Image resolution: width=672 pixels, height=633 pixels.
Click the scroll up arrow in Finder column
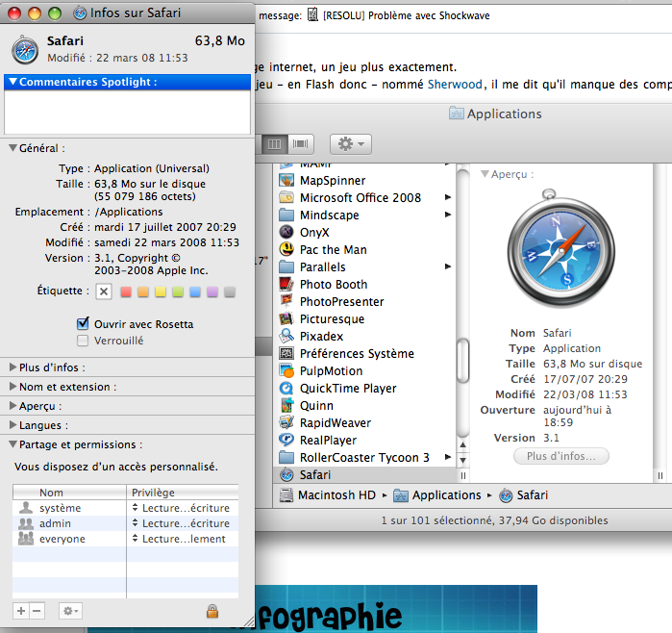(462, 444)
